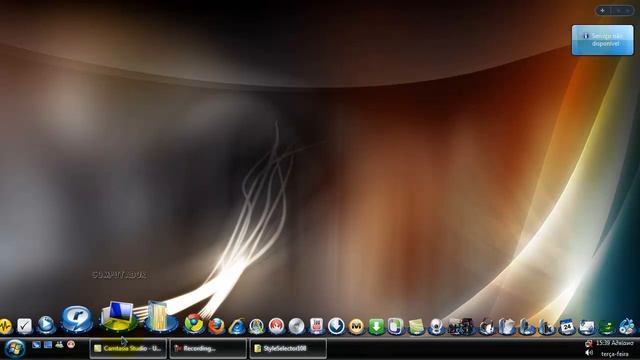The width and height of the screenshot is (640, 360).
Task: Open the calendar dock icon showing 24
Action: pos(567,327)
